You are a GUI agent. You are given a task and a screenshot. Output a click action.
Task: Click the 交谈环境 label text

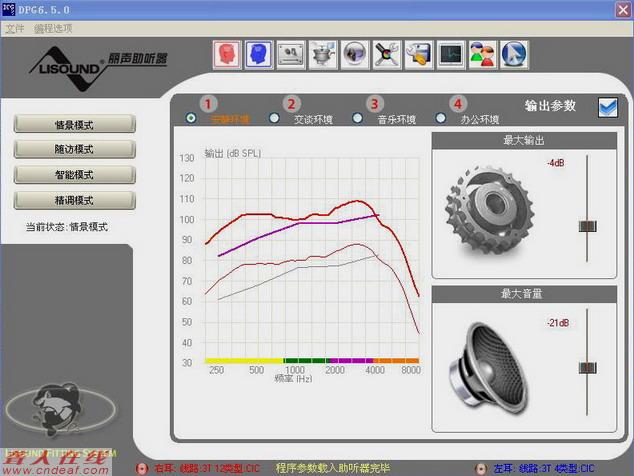click(x=313, y=119)
